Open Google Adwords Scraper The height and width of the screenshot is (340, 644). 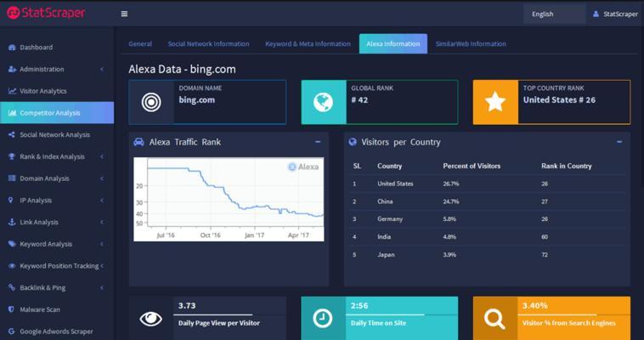tap(57, 331)
